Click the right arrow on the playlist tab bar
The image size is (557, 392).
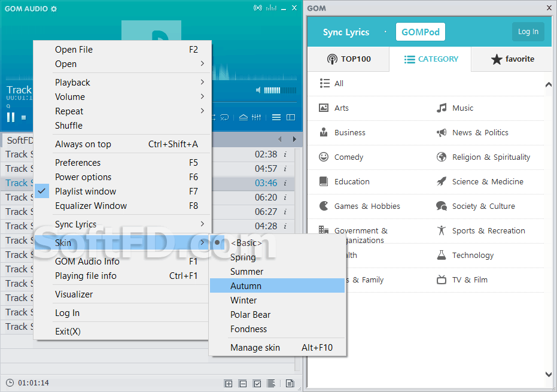coord(294,139)
